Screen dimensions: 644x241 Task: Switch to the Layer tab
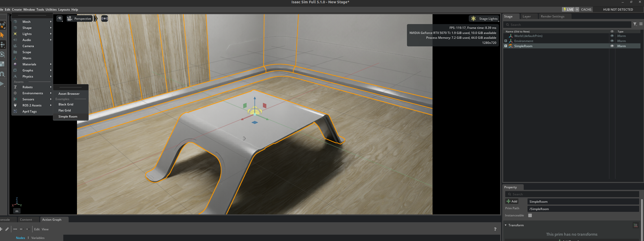coord(526,16)
